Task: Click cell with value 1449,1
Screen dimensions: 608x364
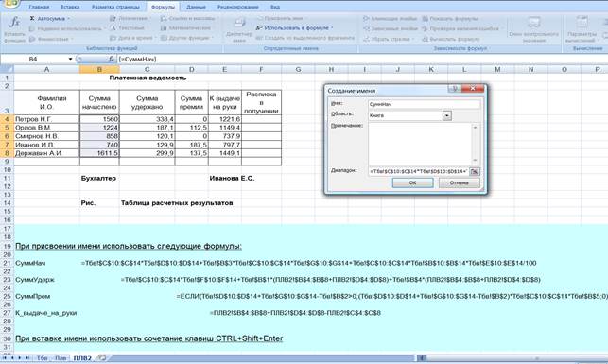Action: [x=225, y=153]
